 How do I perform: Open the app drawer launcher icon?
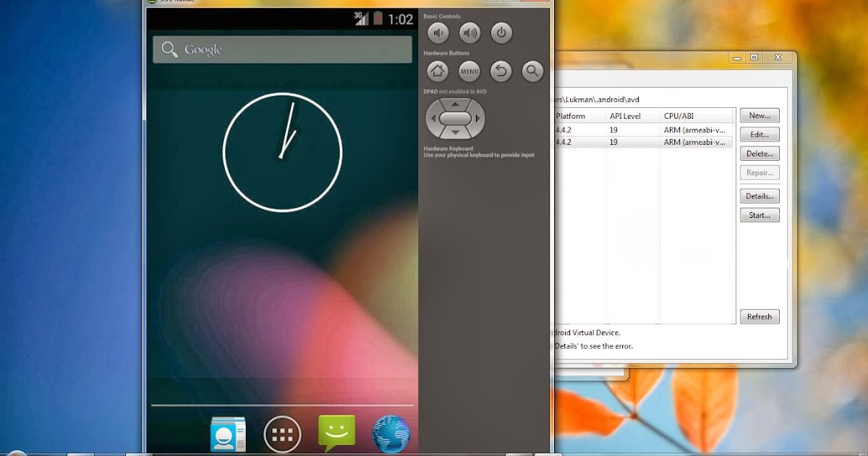tap(282, 435)
